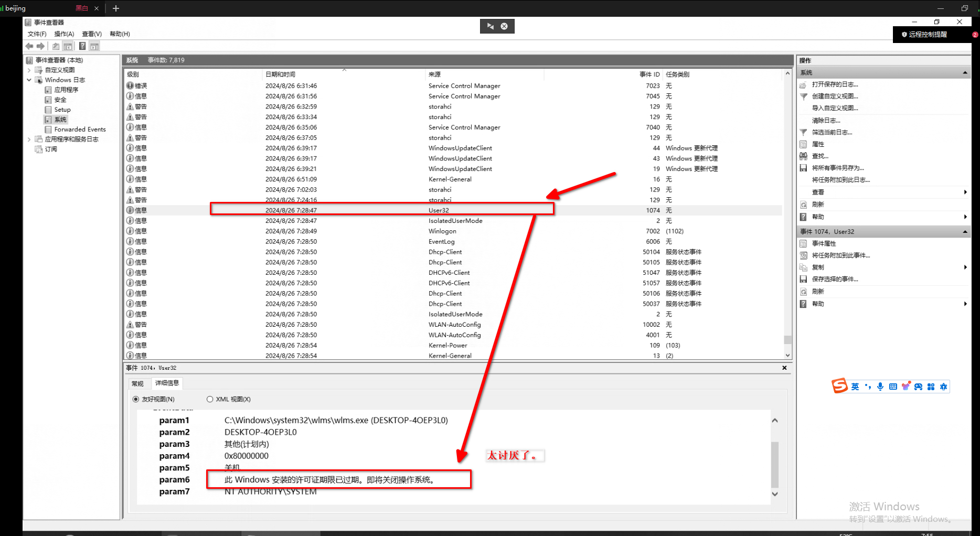This screenshot has width=980, height=536.
Task: Click the 事件属性 icon in the actions pane
Action: [x=803, y=243]
